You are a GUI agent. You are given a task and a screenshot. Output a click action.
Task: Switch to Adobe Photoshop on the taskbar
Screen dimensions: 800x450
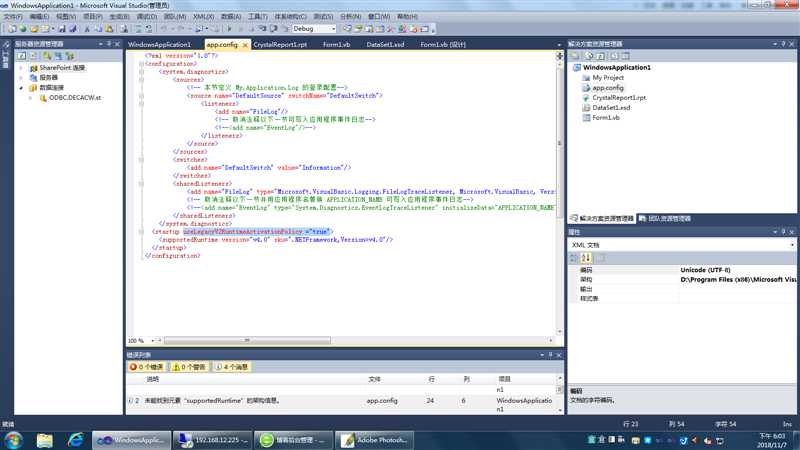(x=374, y=440)
